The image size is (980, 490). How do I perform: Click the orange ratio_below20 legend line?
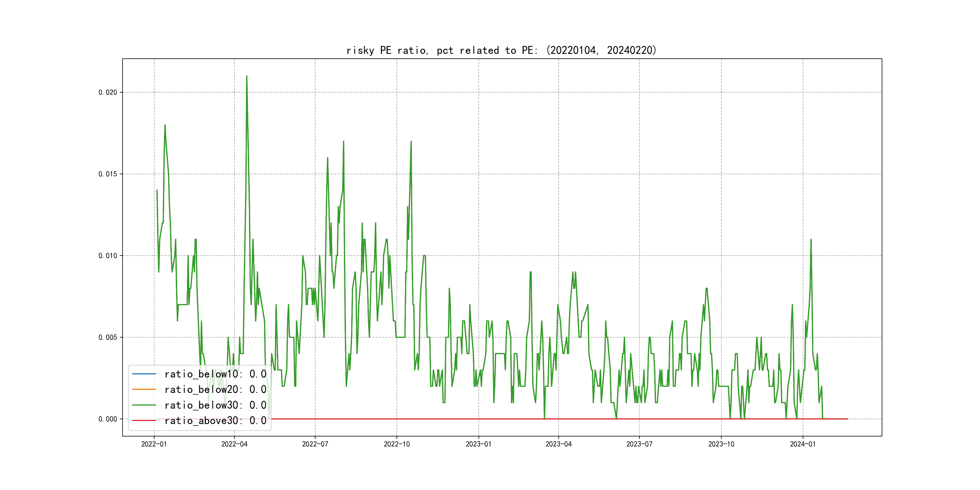point(144,390)
